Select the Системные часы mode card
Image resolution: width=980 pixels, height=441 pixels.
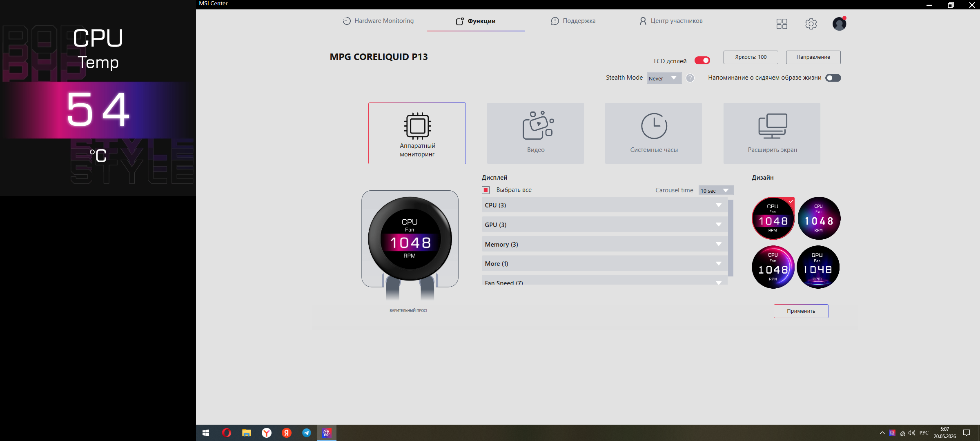(653, 133)
